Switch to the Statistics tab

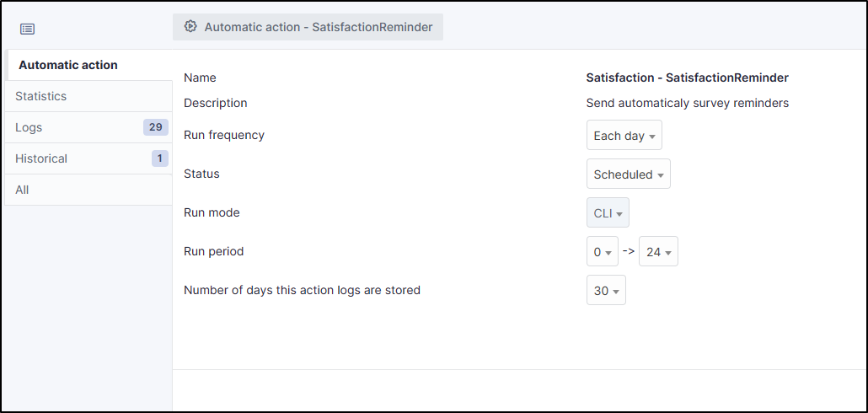coord(40,96)
